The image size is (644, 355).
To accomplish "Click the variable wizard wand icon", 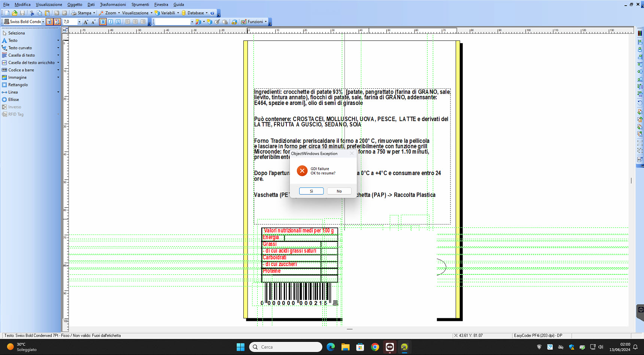I will [x=198, y=22].
